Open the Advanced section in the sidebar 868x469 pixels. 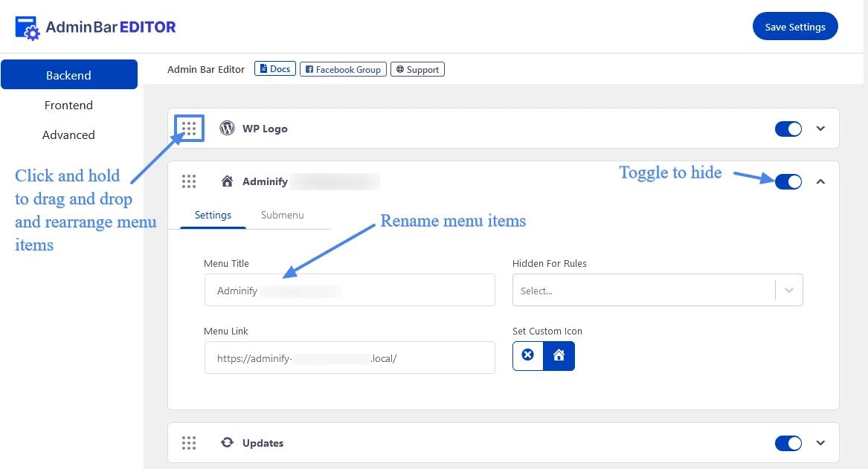tap(68, 135)
